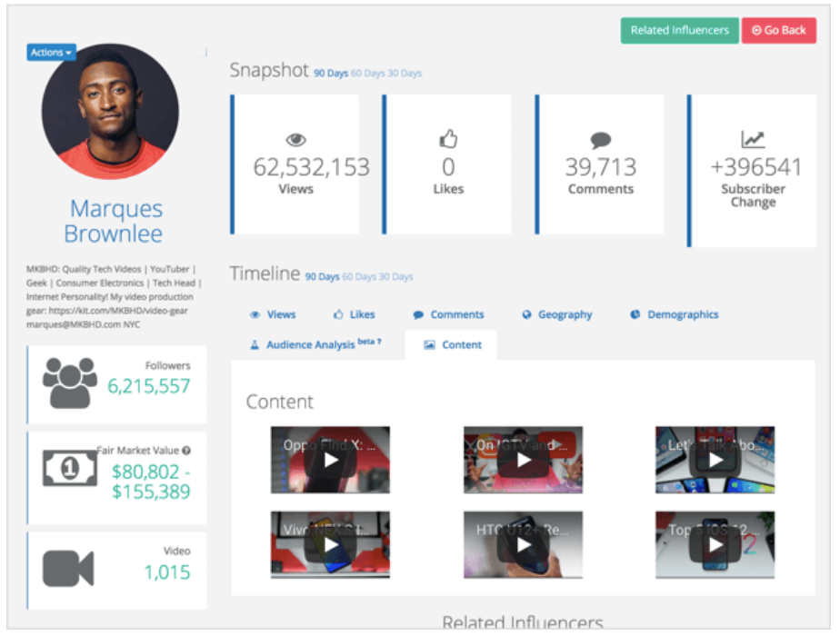Open the Demographics tab

(x=674, y=314)
